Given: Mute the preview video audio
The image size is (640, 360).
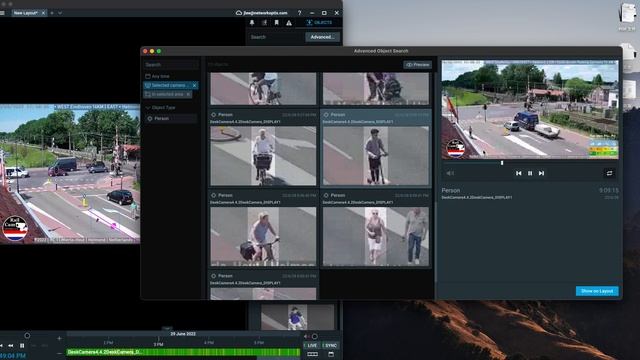Looking at the screenshot, I should point(450,173).
